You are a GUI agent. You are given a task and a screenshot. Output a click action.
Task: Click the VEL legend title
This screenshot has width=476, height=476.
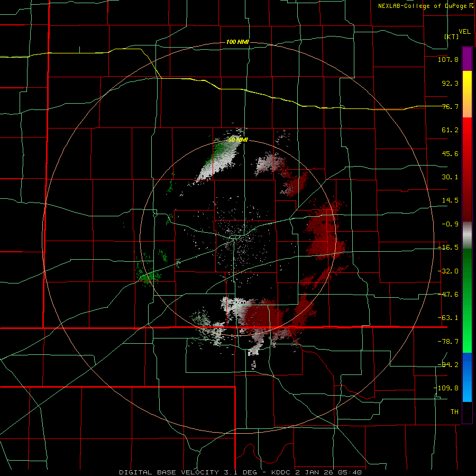[x=464, y=32]
